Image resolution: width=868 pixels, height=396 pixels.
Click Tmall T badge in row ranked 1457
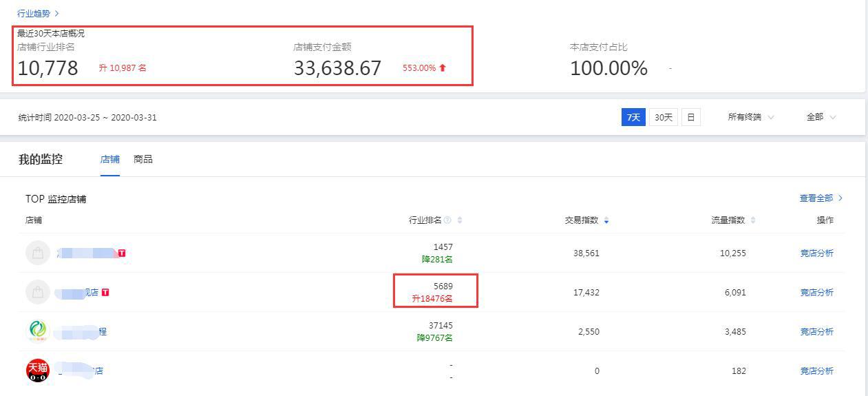click(x=122, y=253)
